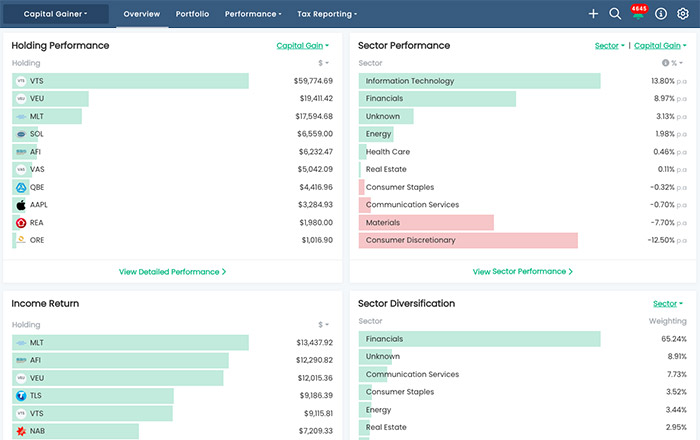Click the info circle icon in header
The height and width of the screenshot is (440, 700).
(661, 14)
